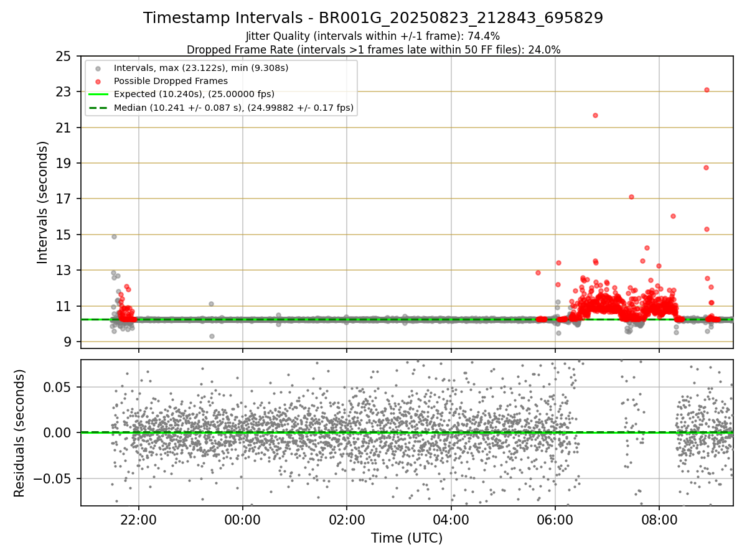The width and height of the screenshot is (747, 560).
Task: Click the '25' y-axis tick label
Action: (63, 57)
